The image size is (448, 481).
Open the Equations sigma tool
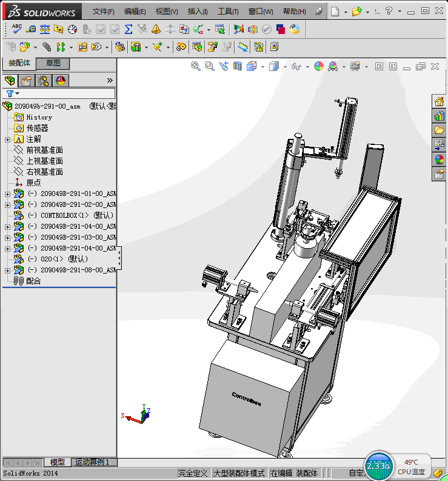(x=129, y=29)
